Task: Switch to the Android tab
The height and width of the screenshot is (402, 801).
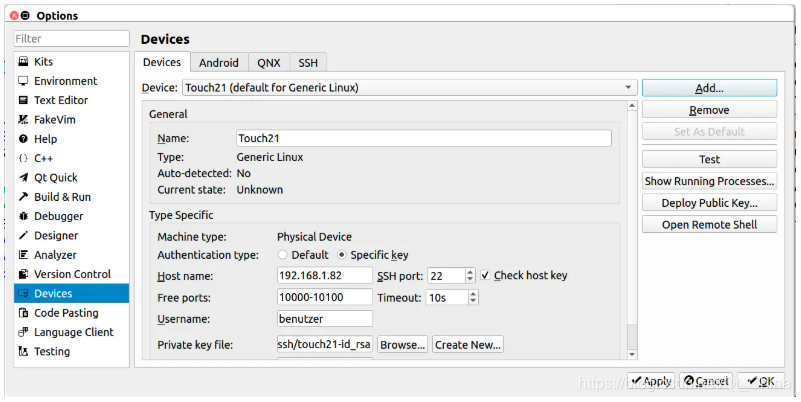Action: pyautogui.click(x=219, y=63)
